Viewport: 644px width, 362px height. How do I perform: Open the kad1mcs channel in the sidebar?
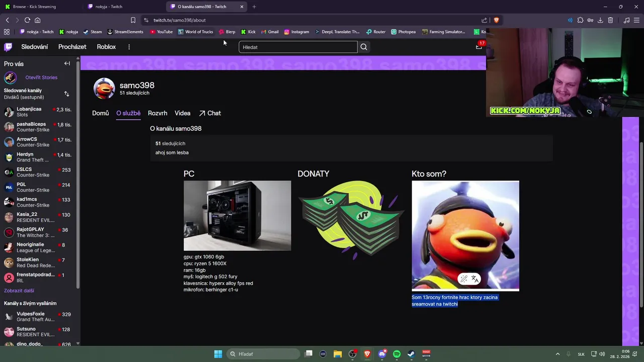click(39, 202)
